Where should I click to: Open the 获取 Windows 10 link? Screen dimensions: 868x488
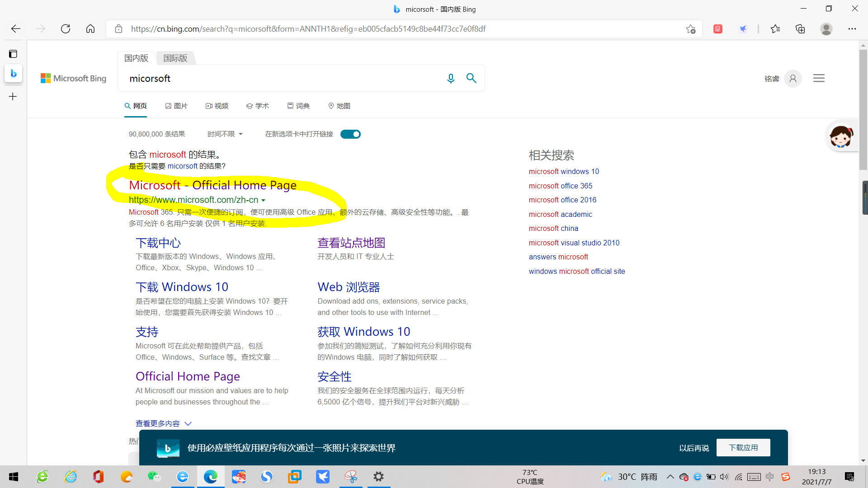(x=363, y=332)
